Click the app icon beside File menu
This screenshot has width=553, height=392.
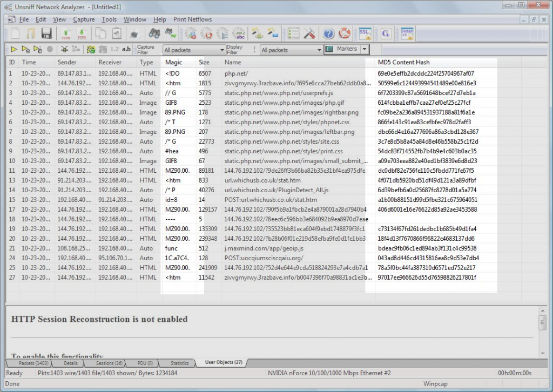pos(11,19)
